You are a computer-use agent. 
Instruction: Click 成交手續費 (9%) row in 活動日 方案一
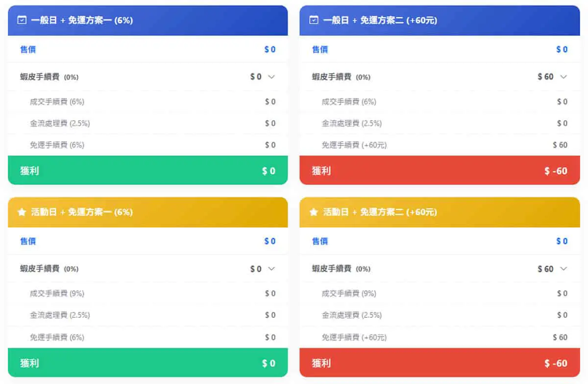147,293
